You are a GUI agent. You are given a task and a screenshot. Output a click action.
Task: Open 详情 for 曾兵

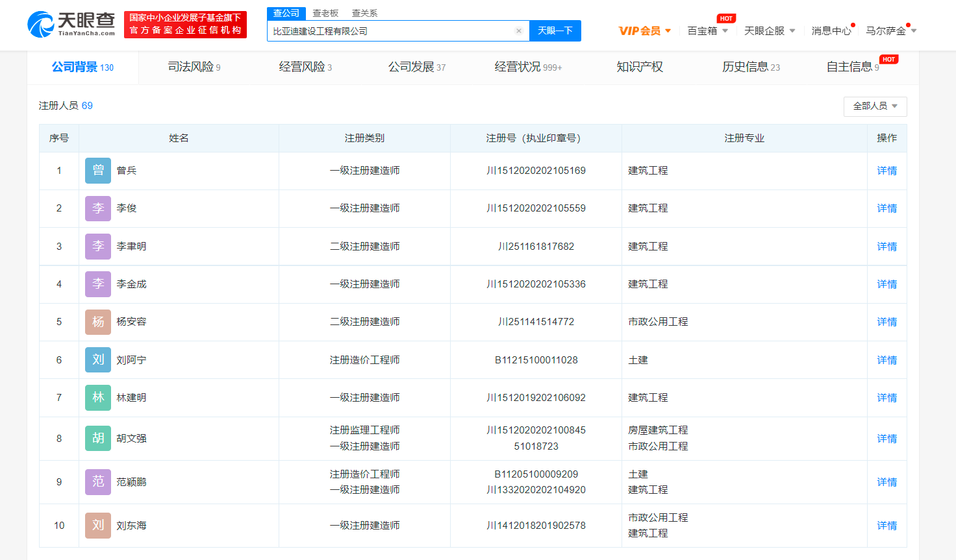tap(887, 171)
